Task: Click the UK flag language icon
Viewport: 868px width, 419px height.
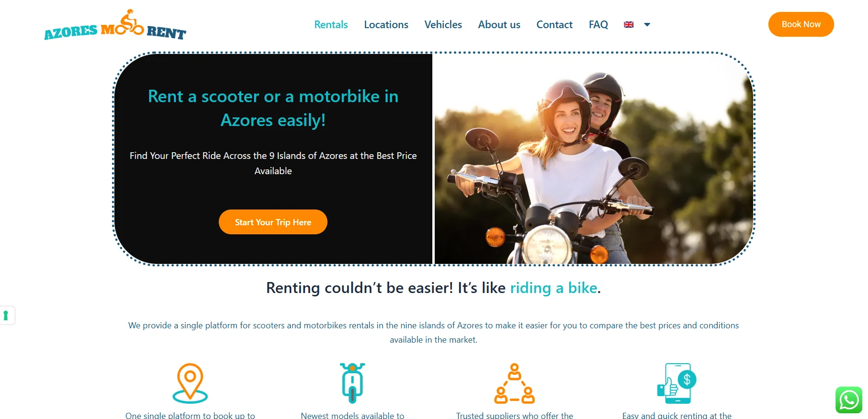Action: 629,24
